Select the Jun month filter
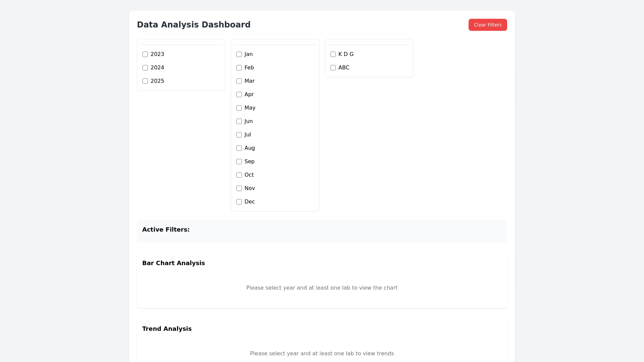 pyautogui.click(x=239, y=121)
